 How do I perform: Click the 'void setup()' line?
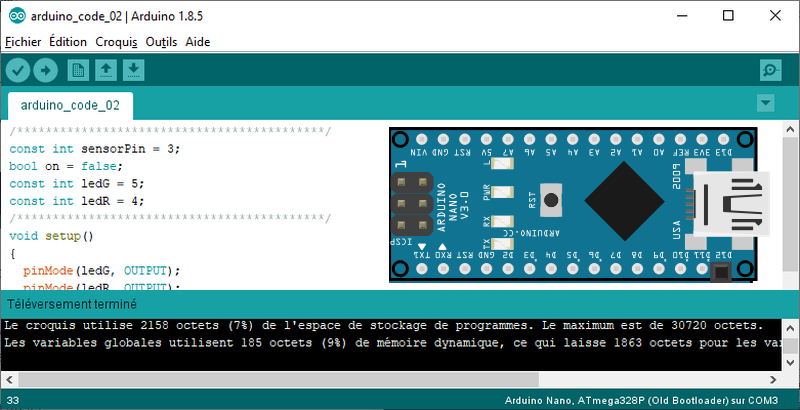click(x=52, y=236)
